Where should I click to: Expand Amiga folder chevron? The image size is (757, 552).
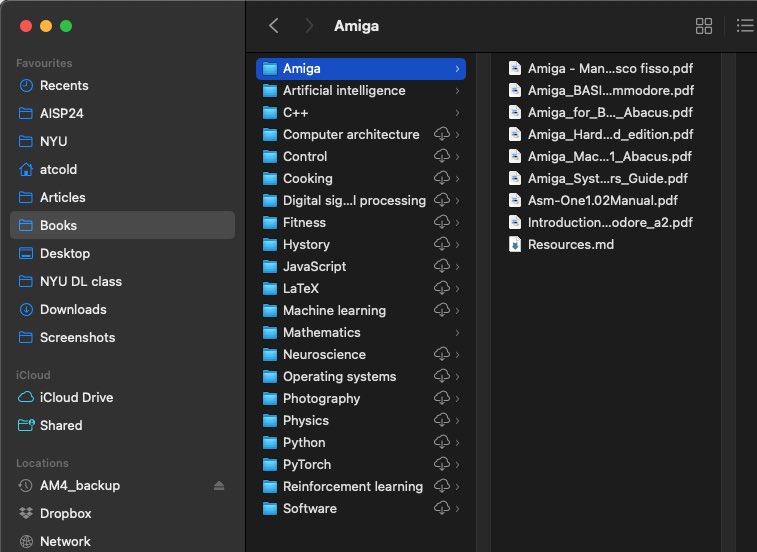[x=457, y=69]
